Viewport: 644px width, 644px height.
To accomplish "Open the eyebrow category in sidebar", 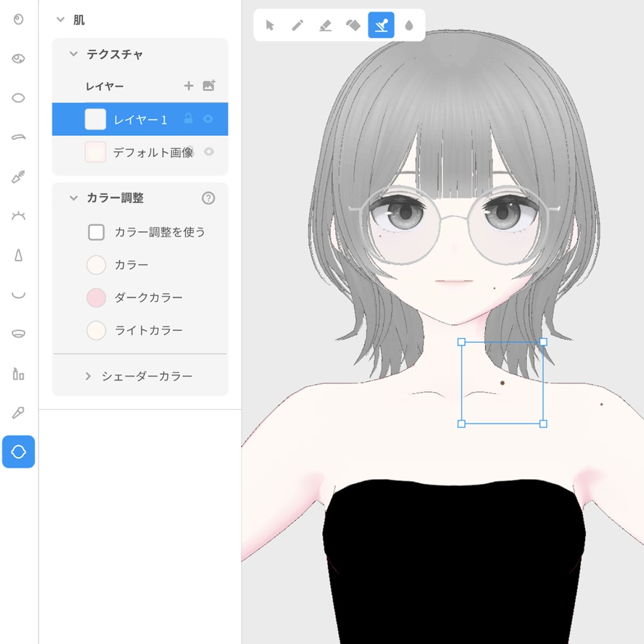I will 18,137.
